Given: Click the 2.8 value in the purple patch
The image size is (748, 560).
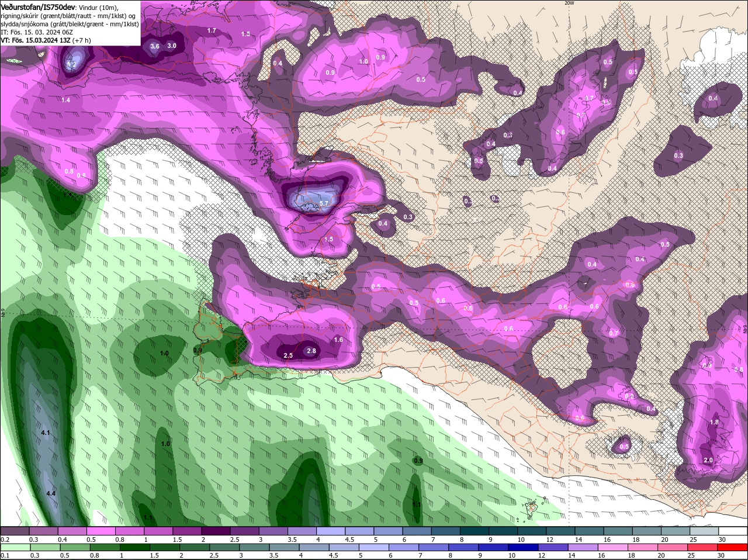Looking at the screenshot, I should 311,351.
